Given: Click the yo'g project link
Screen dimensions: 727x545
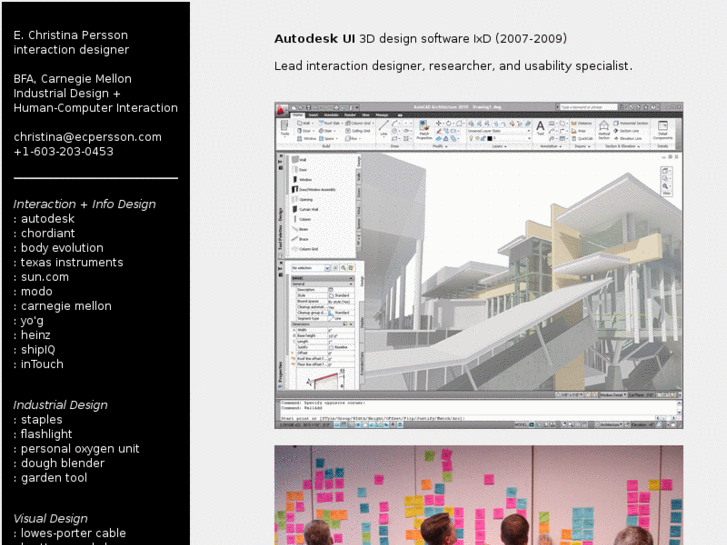Looking at the screenshot, I should [x=32, y=321].
